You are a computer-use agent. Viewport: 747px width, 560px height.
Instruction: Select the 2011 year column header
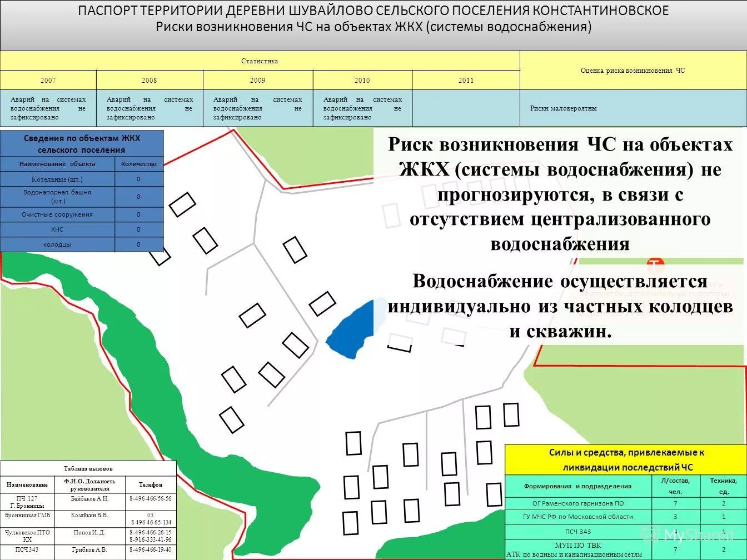tap(466, 80)
